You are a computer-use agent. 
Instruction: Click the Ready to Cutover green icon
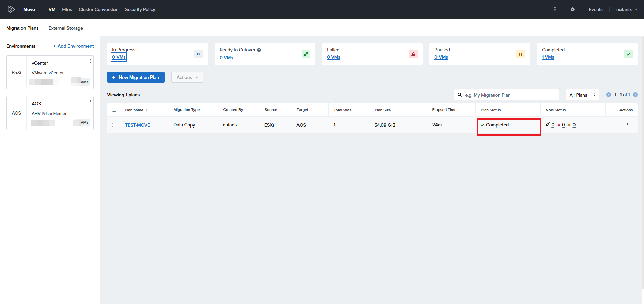[306, 54]
